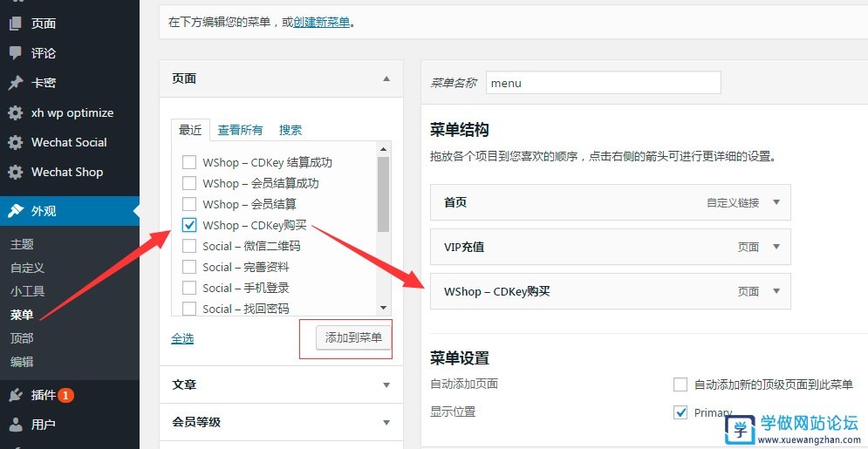Click the 添加到菜单 button
The height and width of the screenshot is (449, 868).
(x=353, y=337)
